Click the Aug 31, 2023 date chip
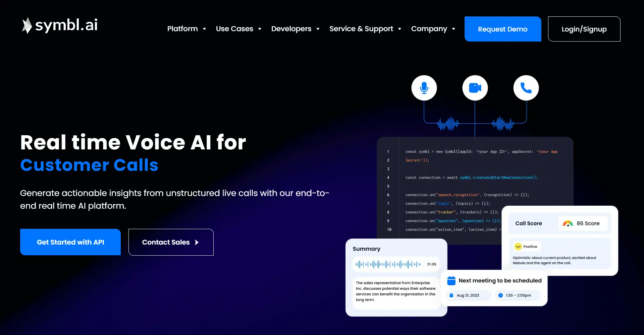The width and height of the screenshot is (644, 335). click(468, 295)
